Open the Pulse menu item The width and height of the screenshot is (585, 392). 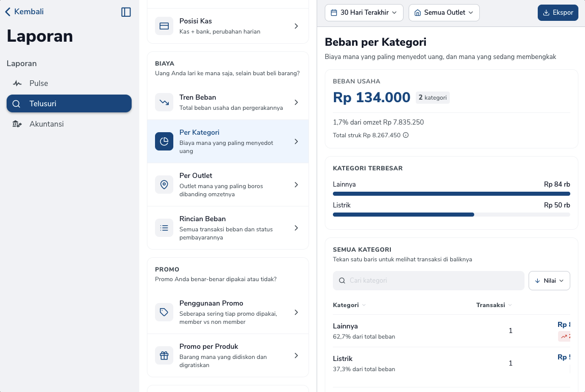click(69, 83)
